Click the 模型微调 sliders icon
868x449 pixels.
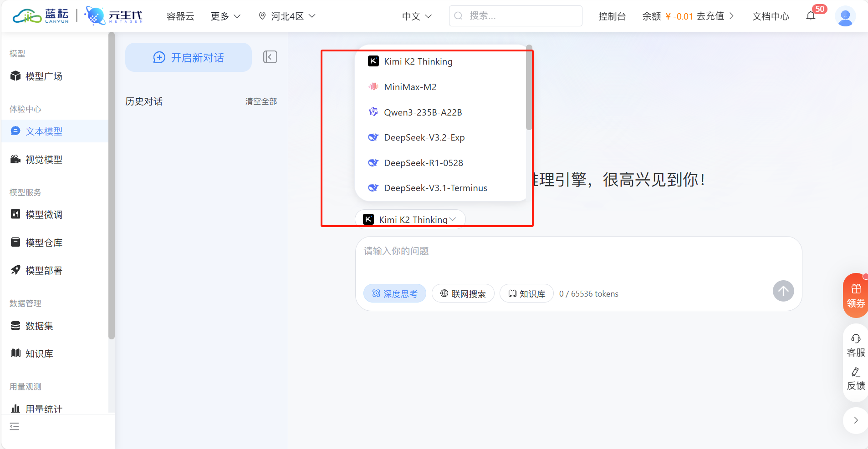click(x=15, y=214)
